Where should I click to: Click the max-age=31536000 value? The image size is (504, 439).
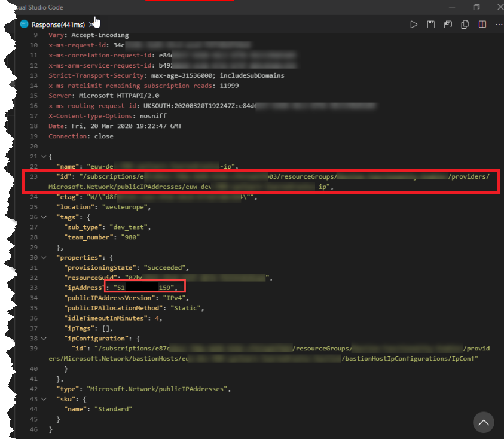[182, 75]
